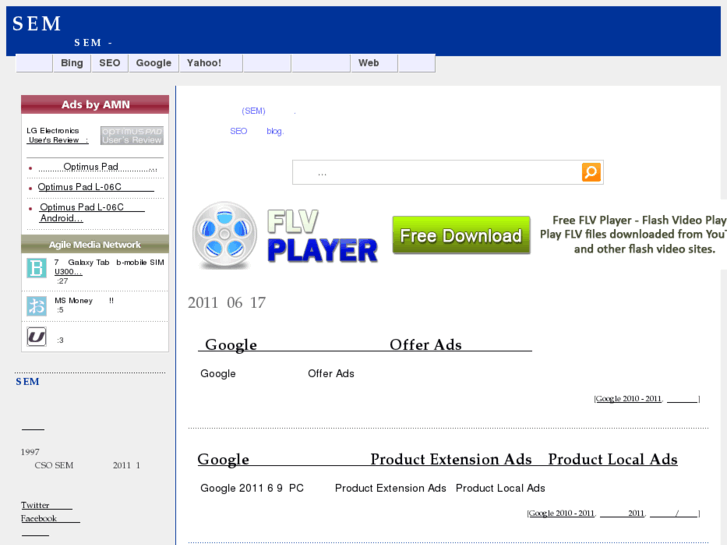Click the 2011 06 17 date heading

coord(227,303)
